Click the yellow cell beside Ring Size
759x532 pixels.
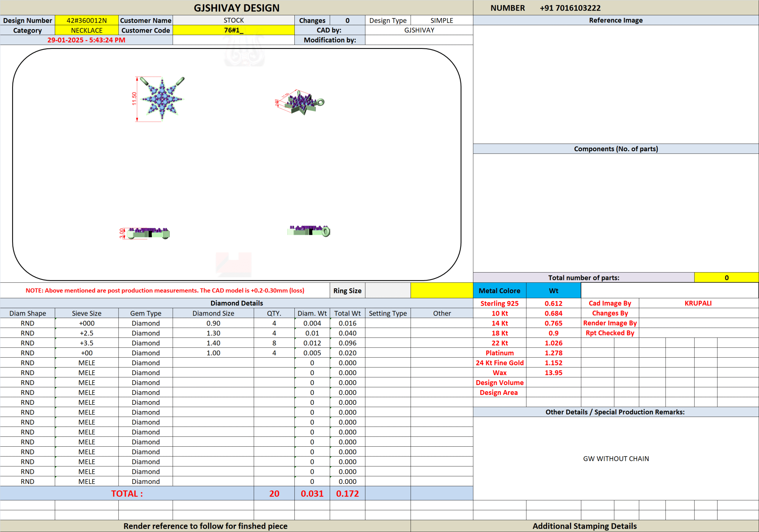point(442,291)
